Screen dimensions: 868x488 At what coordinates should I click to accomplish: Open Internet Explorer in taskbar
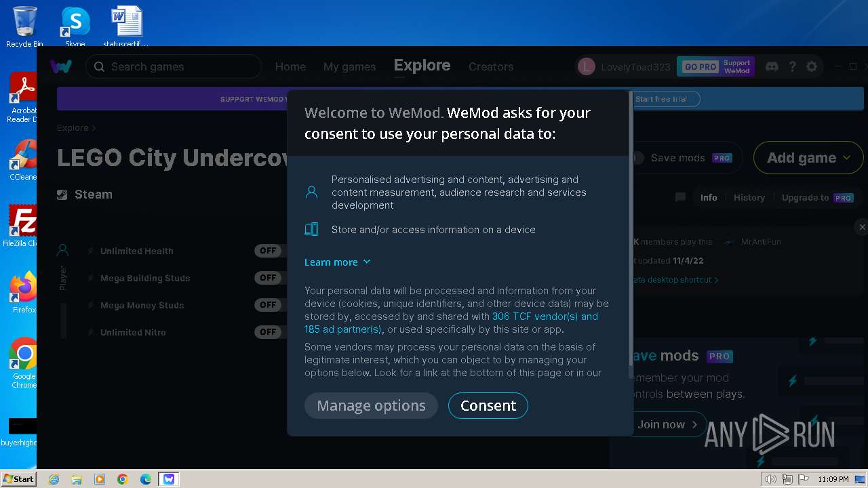pos(54,479)
